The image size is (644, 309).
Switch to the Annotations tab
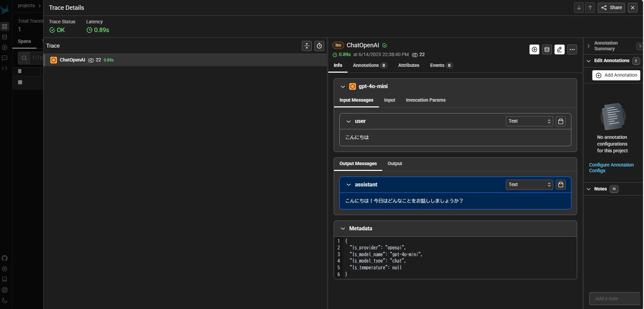pos(370,66)
